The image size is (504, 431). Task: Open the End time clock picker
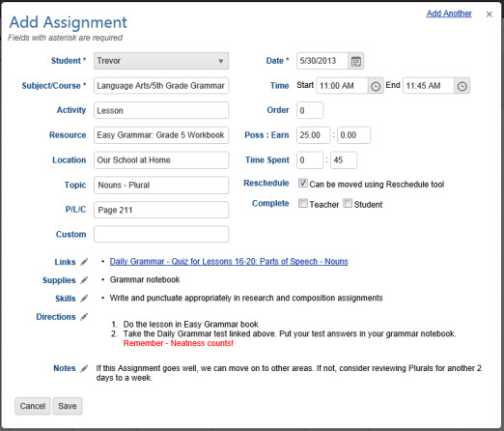462,86
